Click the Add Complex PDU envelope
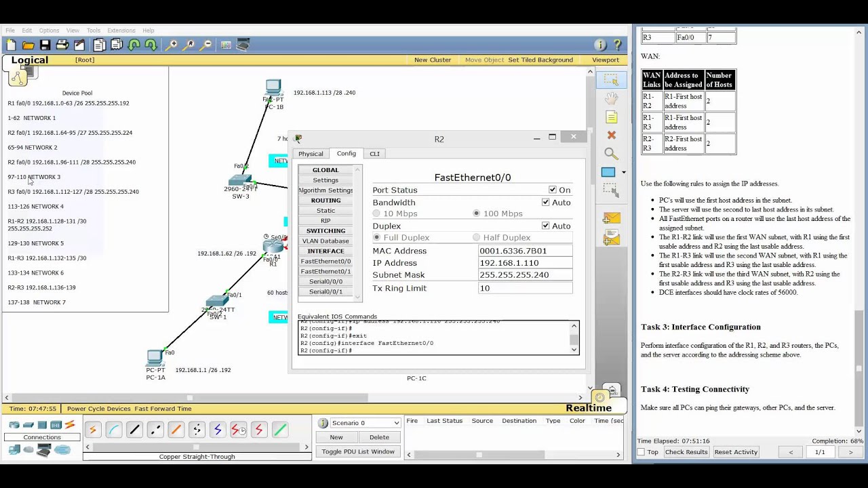 611,238
